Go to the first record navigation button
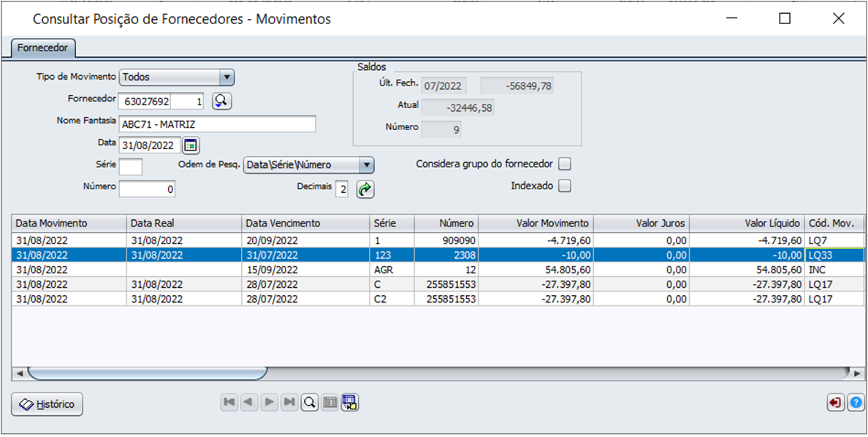868x437 pixels. tap(228, 403)
